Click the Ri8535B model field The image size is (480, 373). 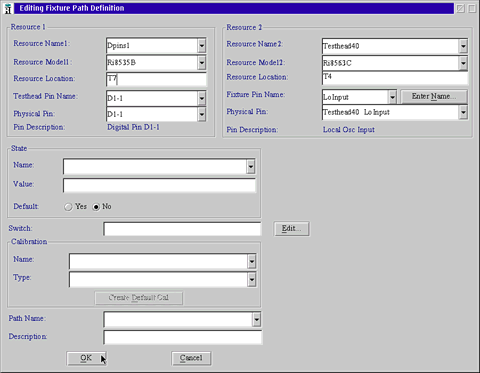point(152,63)
